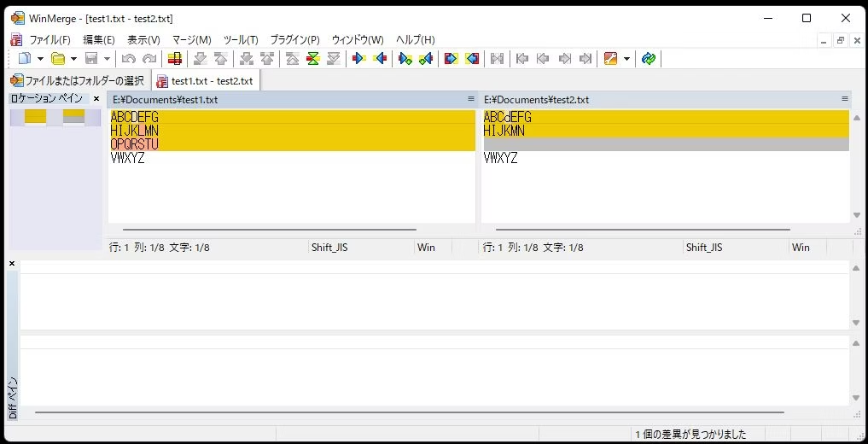The image size is (868, 444).
Task: Click the Current Difference icon
Action: [x=312, y=58]
